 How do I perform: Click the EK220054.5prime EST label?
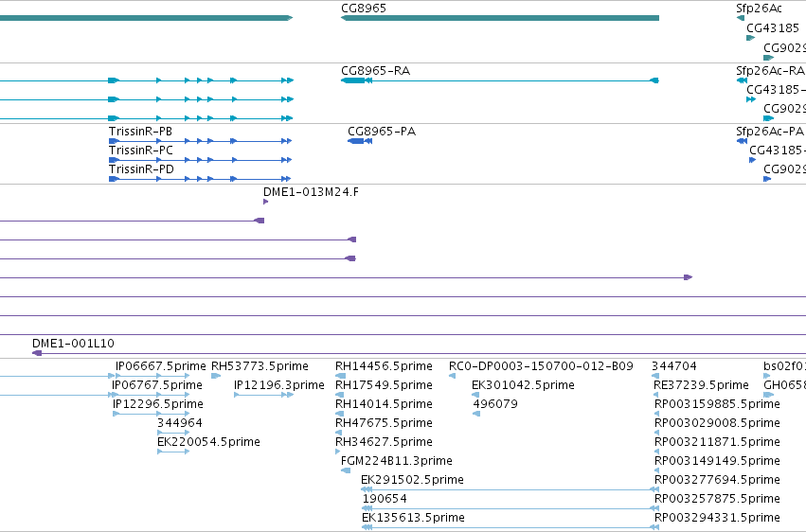click(208, 442)
